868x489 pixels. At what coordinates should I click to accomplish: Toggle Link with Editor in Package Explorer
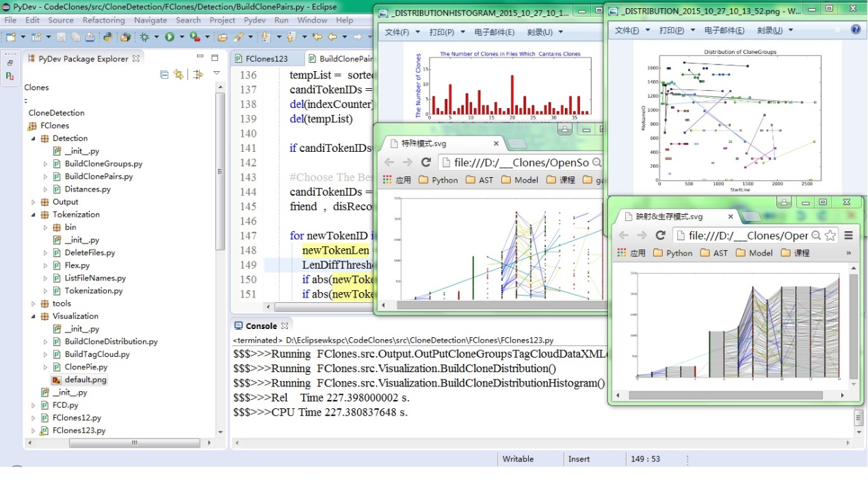[179, 74]
